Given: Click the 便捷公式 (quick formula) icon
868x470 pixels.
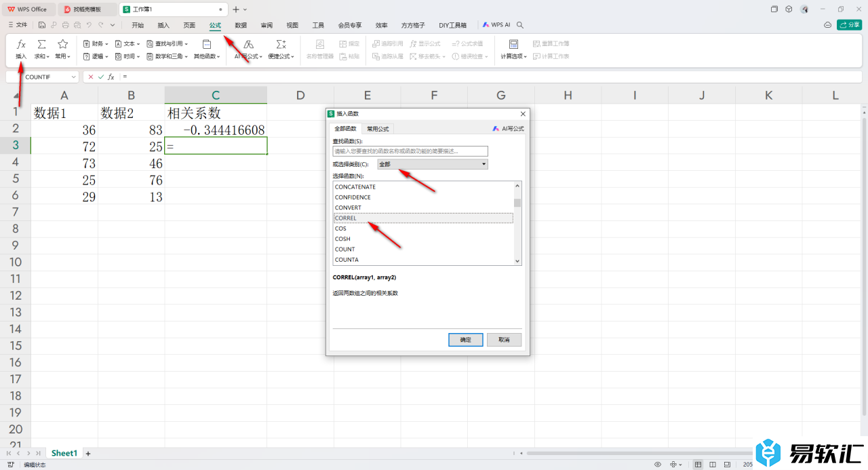Looking at the screenshot, I should tap(281, 44).
